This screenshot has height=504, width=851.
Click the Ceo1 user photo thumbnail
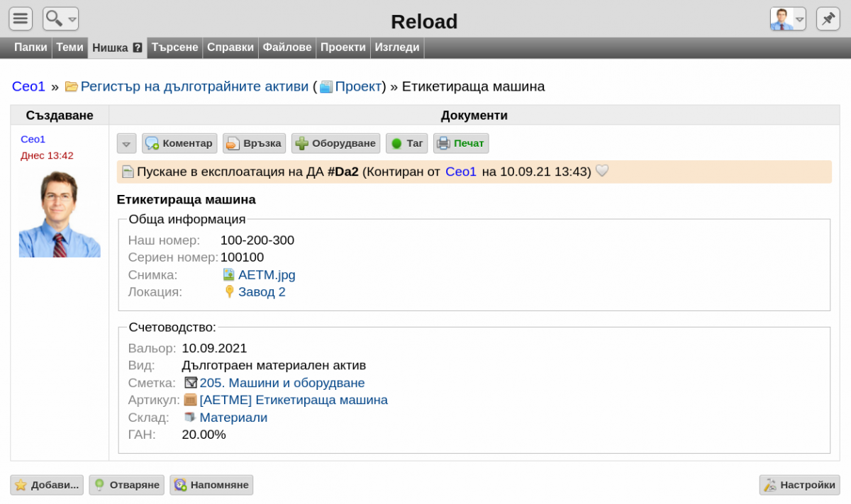(x=60, y=213)
